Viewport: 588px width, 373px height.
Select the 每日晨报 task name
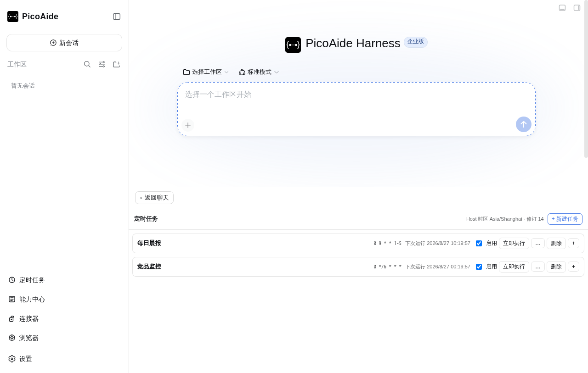[x=149, y=243]
